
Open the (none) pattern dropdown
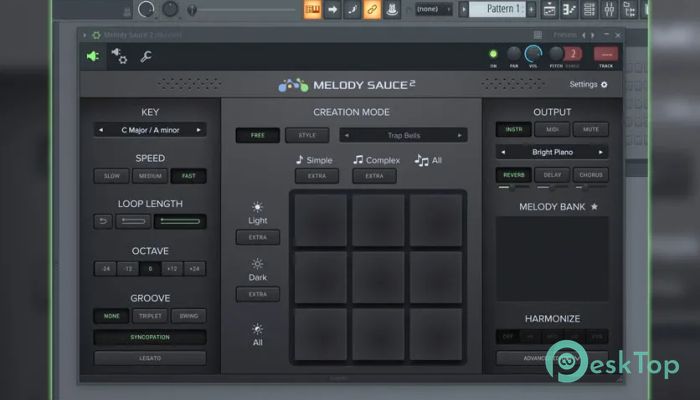coord(434,9)
